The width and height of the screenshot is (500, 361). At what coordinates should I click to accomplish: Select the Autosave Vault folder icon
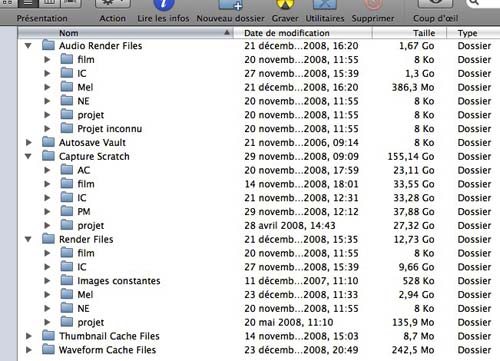(x=48, y=142)
